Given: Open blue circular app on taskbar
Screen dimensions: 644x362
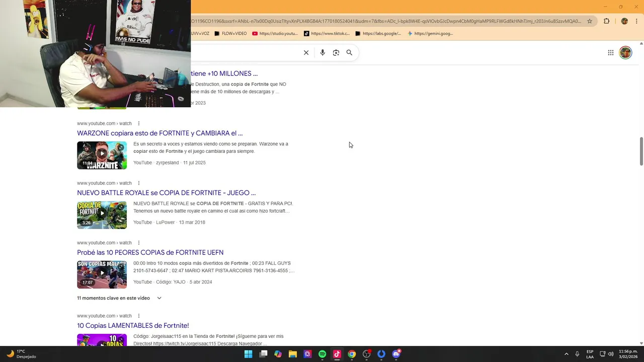Looking at the screenshot, I should pos(381,354).
